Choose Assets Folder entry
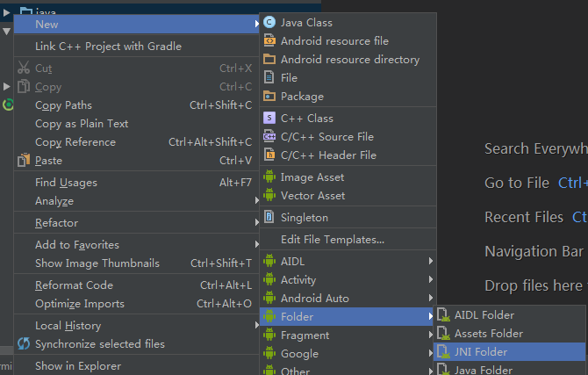Viewport: 588px width, 375px height. click(x=510, y=334)
